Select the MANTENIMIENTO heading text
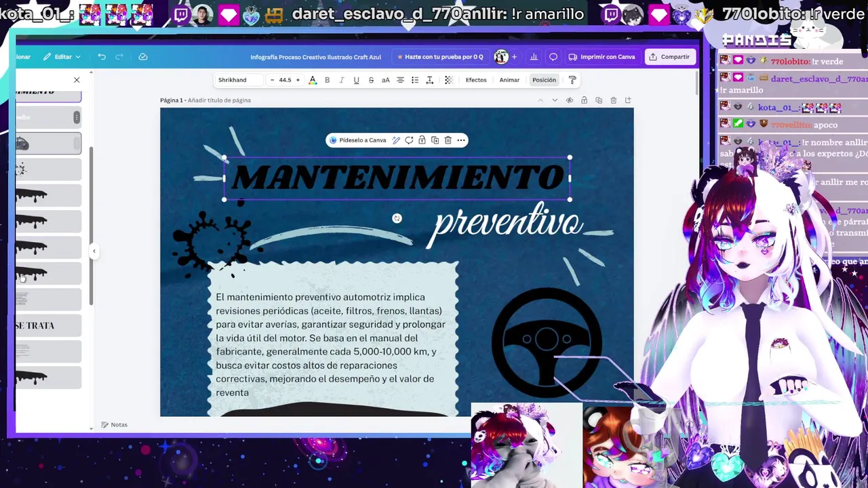This screenshot has width=868, height=488. pos(397,178)
